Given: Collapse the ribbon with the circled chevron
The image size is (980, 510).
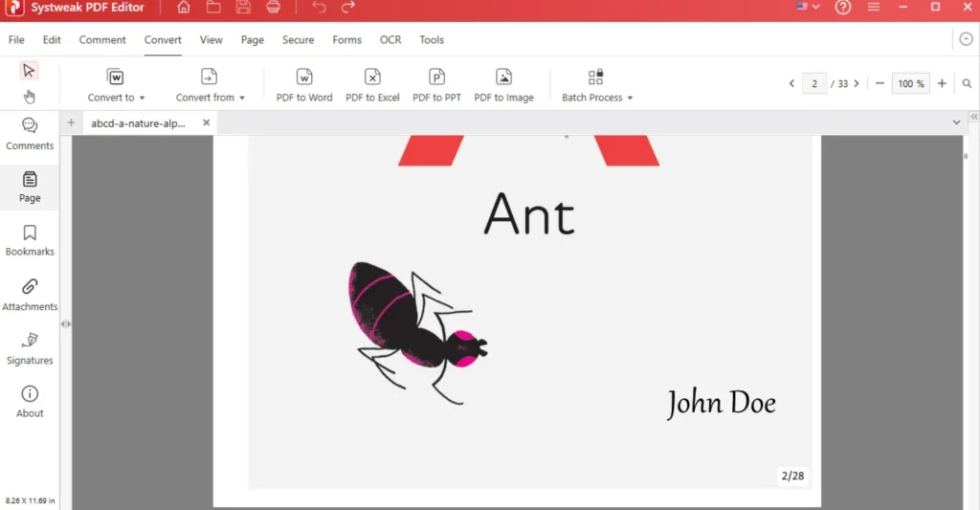Looking at the screenshot, I should [967, 38].
